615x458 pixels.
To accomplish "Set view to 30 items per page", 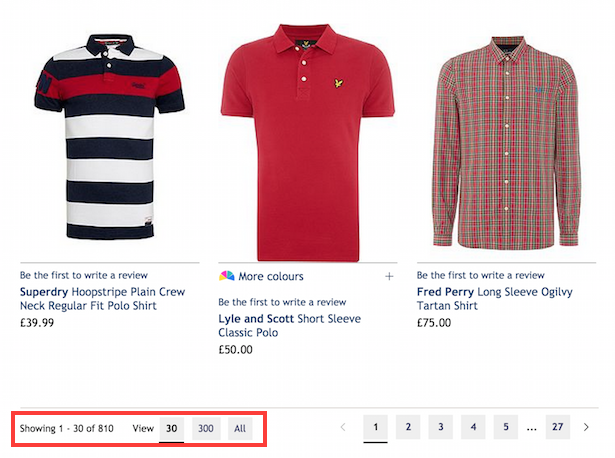I will pyautogui.click(x=171, y=429).
